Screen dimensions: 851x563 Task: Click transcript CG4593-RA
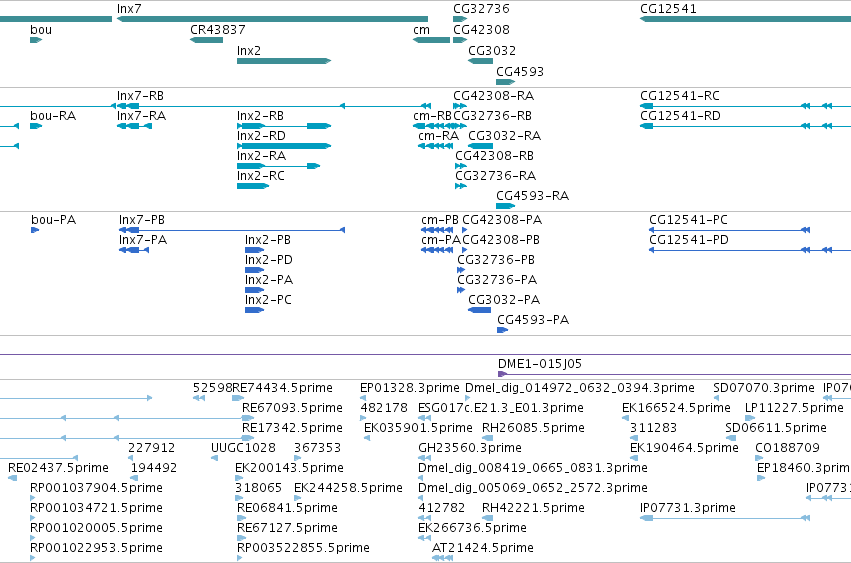point(532,196)
